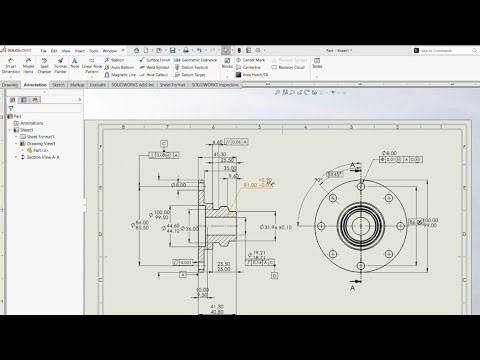Click the Undo arrow icon
Screen dimensions: 480x360
pos(199,50)
